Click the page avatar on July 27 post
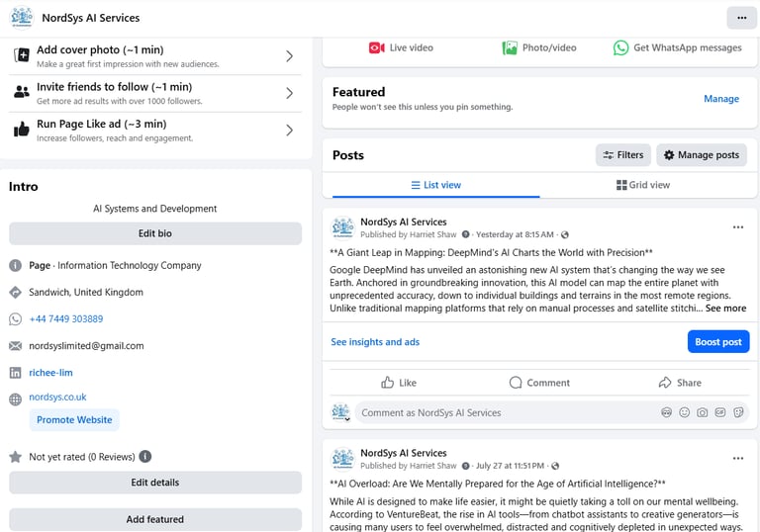The width and height of the screenshot is (760, 532). click(x=342, y=459)
